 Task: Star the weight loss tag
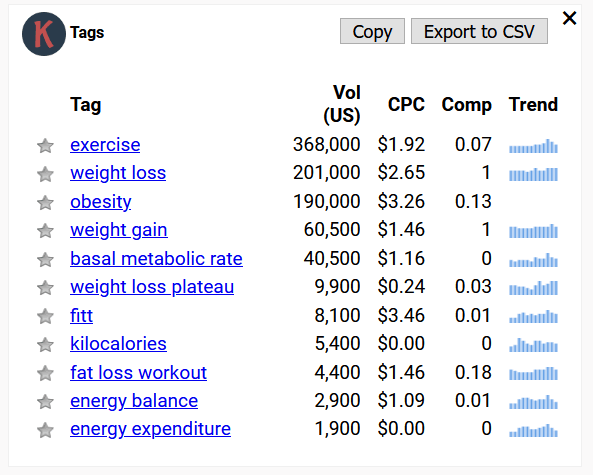[45, 174]
